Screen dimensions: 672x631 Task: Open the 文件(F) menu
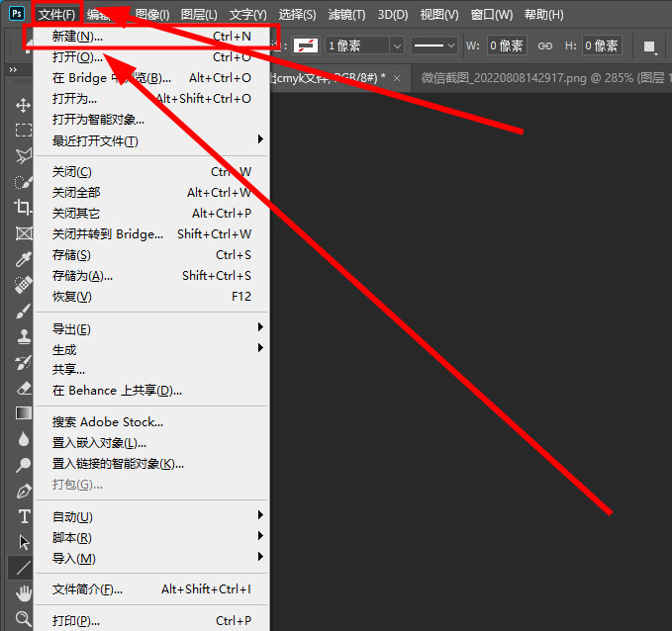56,15
